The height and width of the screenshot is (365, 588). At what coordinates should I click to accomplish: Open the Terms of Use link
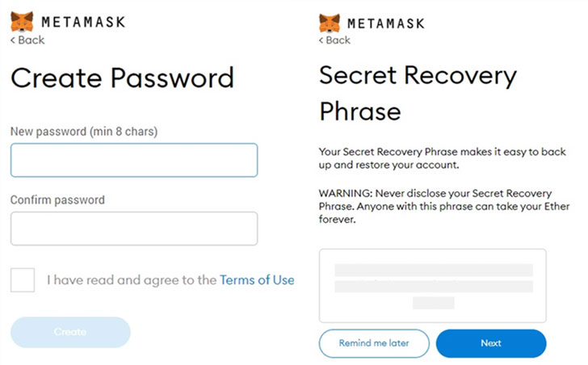[x=257, y=280]
